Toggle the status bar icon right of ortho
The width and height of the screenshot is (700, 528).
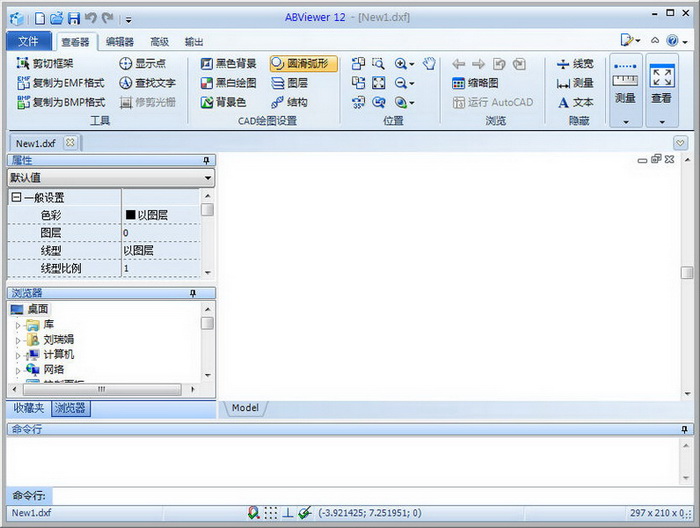coord(305,513)
